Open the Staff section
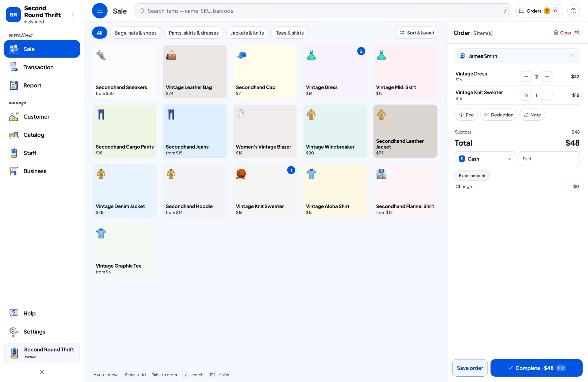 click(x=42, y=153)
